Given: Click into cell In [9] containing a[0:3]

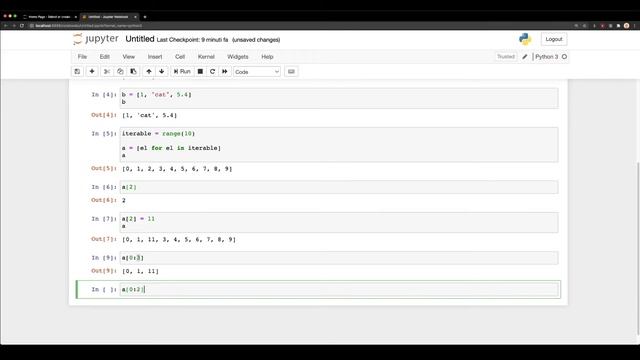Looking at the screenshot, I should point(339,258).
